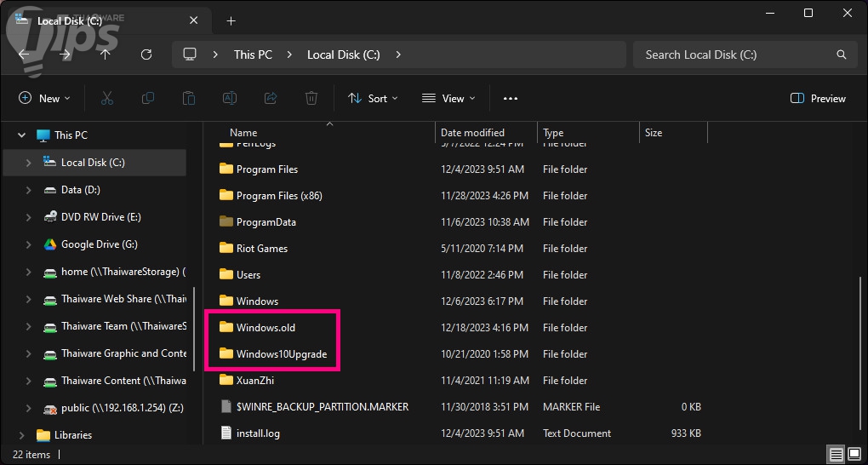Select the Users folder
The width and height of the screenshot is (868, 465).
(x=248, y=275)
